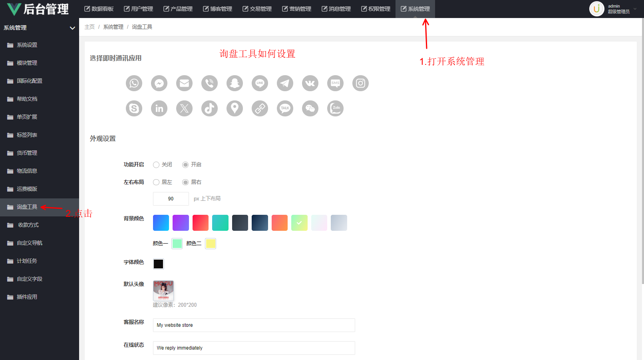Open 博客管理 top menu
644x360 pixels.
point(218,9)
